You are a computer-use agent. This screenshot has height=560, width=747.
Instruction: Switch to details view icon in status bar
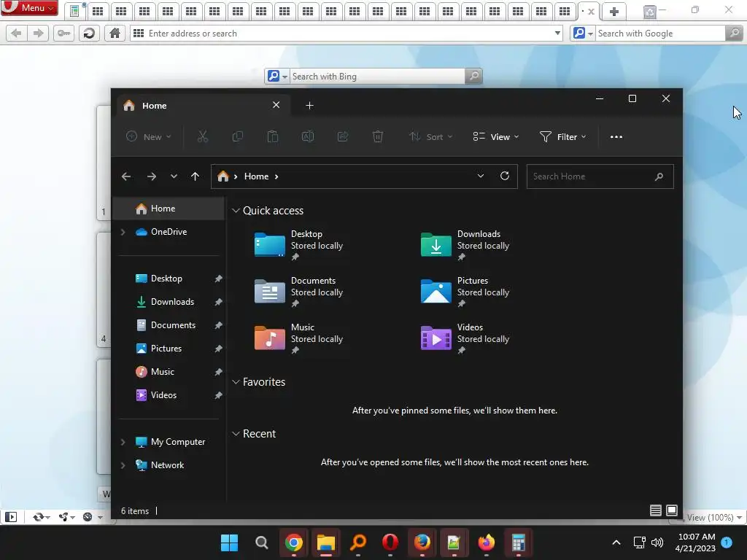coord(656,510)
